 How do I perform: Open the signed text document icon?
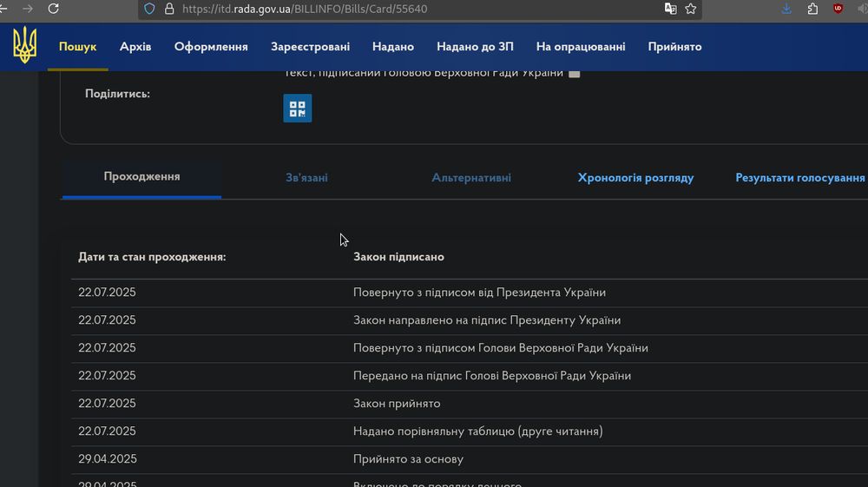[574, 74]
